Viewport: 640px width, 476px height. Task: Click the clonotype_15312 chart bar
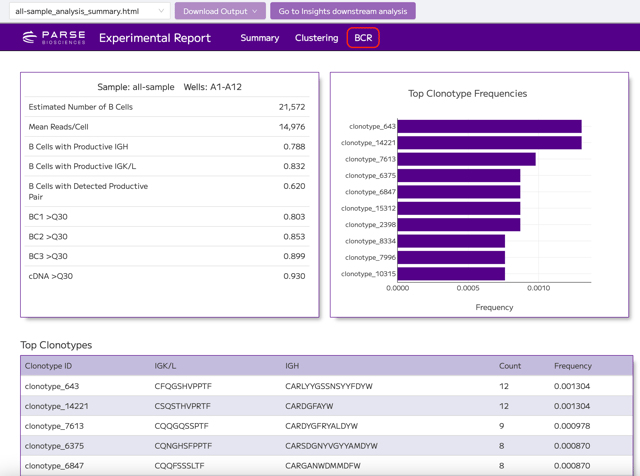tap(459, 208)
